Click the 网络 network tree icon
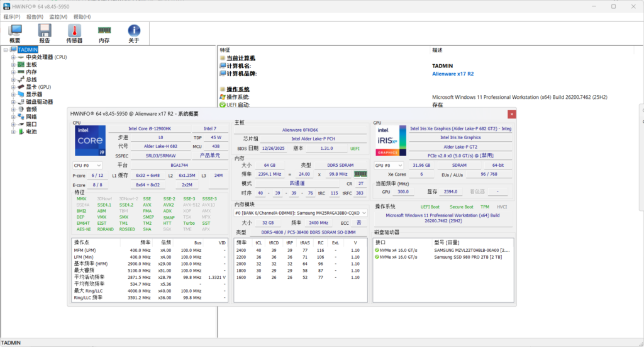Image resolution: width=644 pixels, height=347 pixels. pos(21,117)
